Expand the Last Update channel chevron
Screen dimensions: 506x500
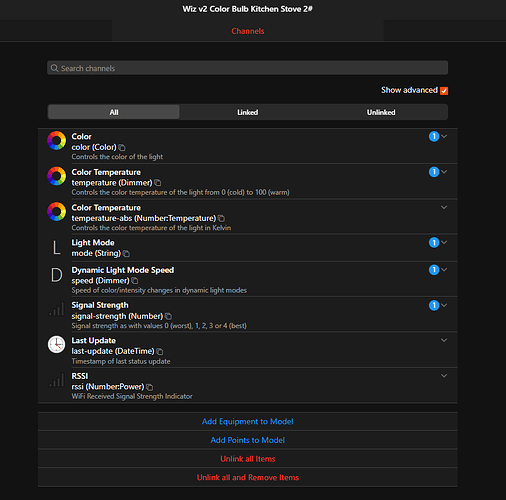pyautogui.click(x=444, y=340)
